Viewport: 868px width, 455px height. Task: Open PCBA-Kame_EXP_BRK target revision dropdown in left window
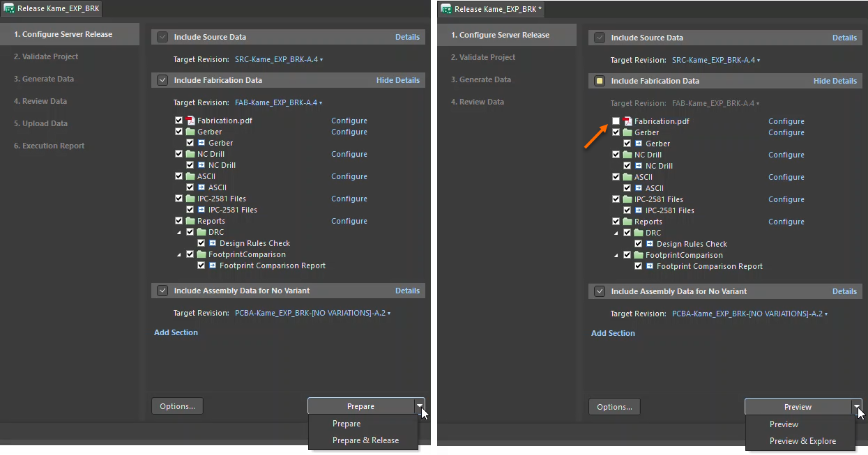(312, 313)
